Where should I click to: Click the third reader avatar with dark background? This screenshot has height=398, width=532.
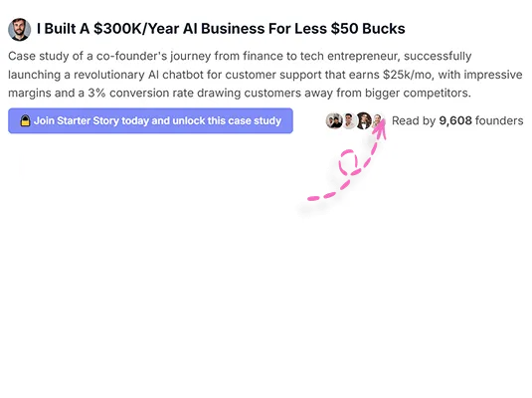[x=364, y=121]
